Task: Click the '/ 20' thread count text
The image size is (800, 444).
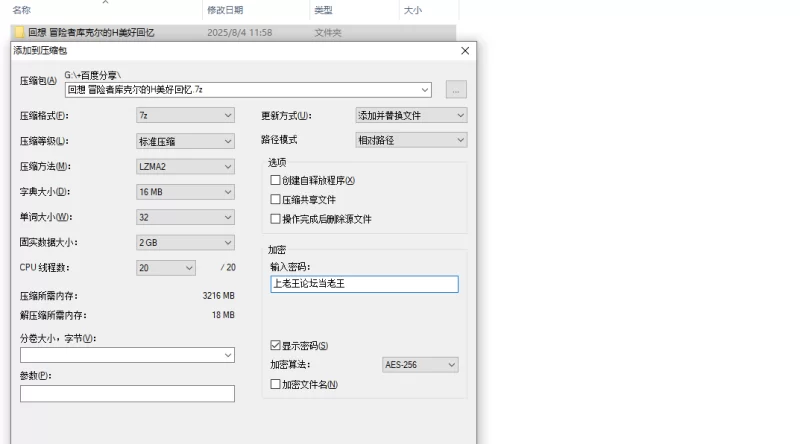Action: (x=228, y=267)
